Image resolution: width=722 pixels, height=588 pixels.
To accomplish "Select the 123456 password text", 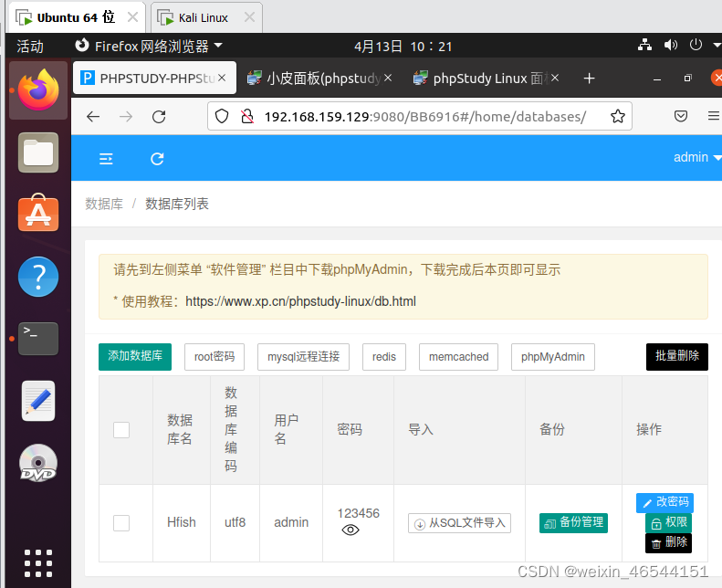I will (358, 513).
